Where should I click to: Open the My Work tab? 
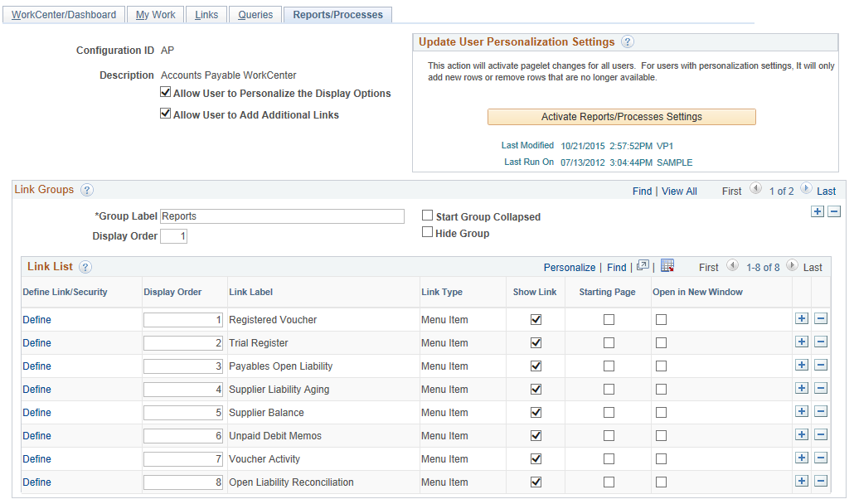click(155, 14)
